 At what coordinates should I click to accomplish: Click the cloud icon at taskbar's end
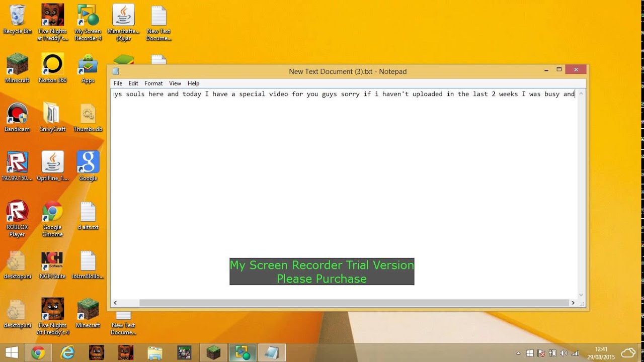pyautogui.click(x=628, y=353)
